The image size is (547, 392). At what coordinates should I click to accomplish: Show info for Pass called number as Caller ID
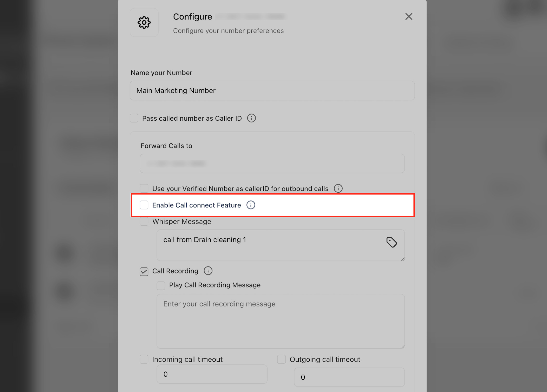point(251,118)
